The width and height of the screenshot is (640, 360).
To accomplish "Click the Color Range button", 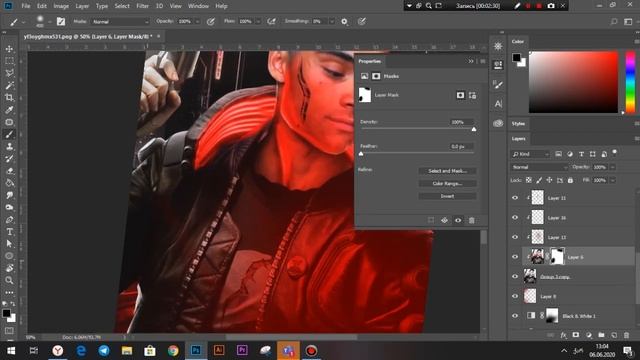I will [447, 184].
